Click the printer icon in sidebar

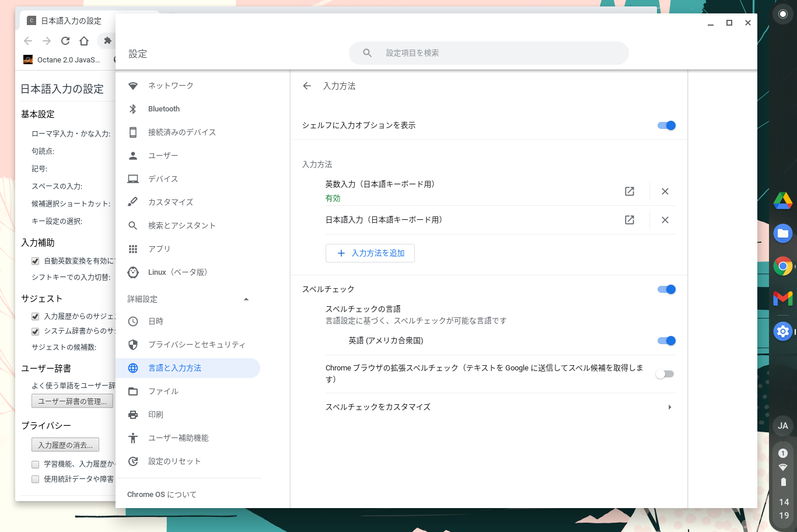pos(133,415)
